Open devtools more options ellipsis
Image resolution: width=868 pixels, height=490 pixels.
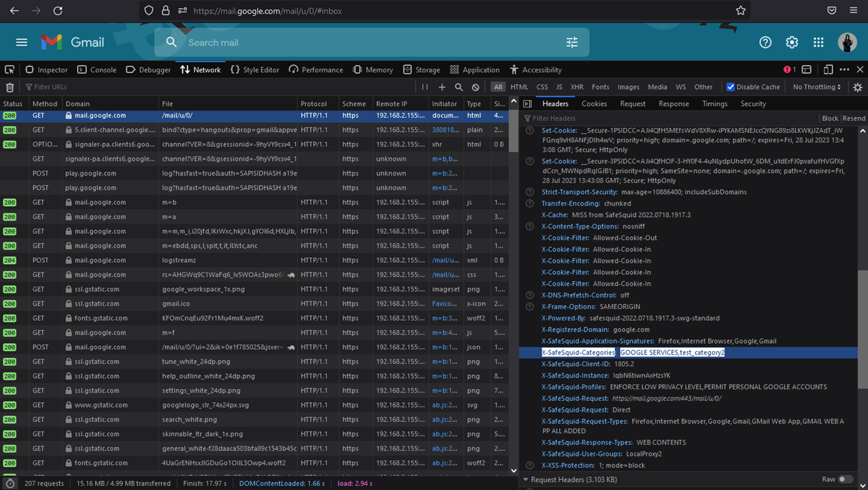click(844, 69)
